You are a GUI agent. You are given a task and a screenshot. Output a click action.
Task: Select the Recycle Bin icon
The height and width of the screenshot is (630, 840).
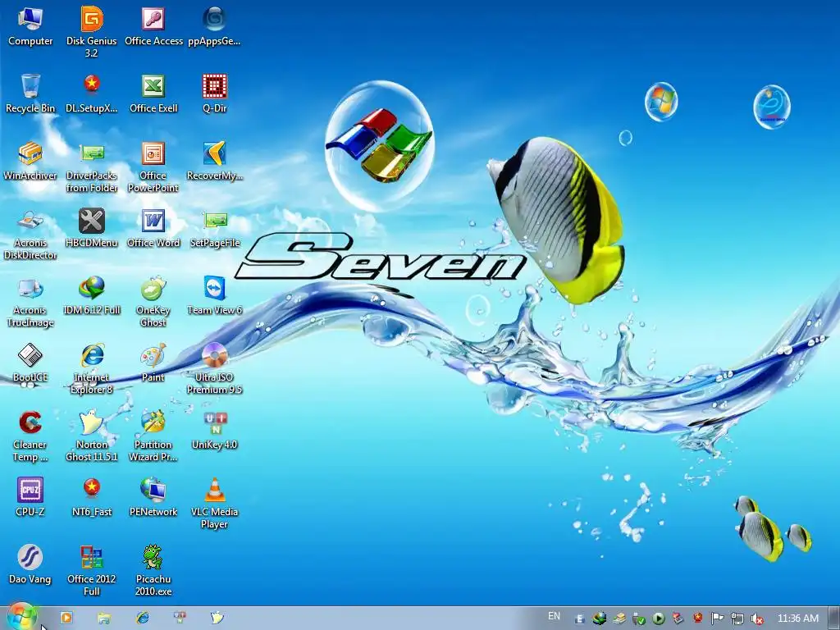pos(30,94)
